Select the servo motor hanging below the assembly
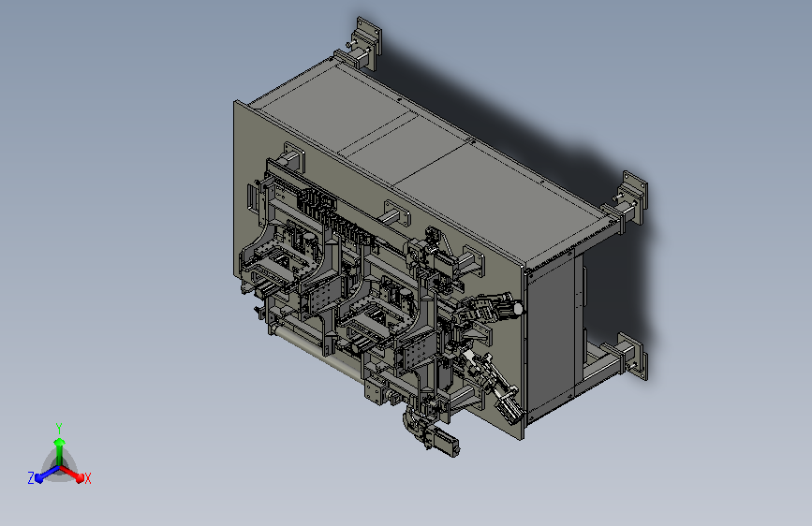 (x=444, y=443)
